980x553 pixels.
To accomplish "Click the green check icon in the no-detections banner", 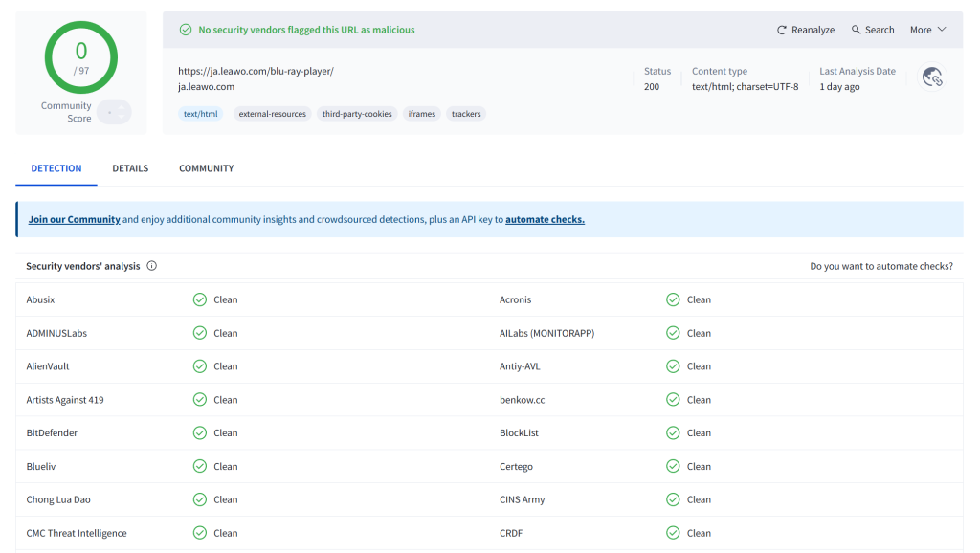I will coord(186,30).
